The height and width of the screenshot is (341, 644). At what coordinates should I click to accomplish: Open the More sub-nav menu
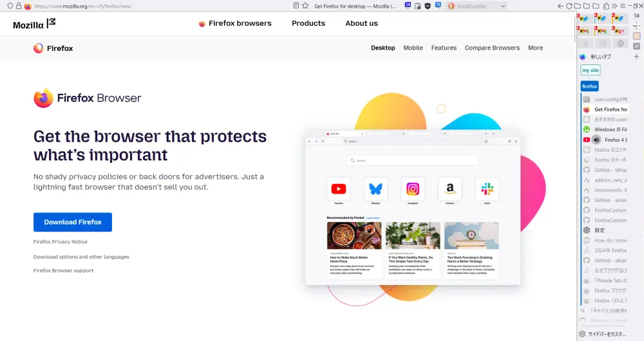tap(535, 48)
